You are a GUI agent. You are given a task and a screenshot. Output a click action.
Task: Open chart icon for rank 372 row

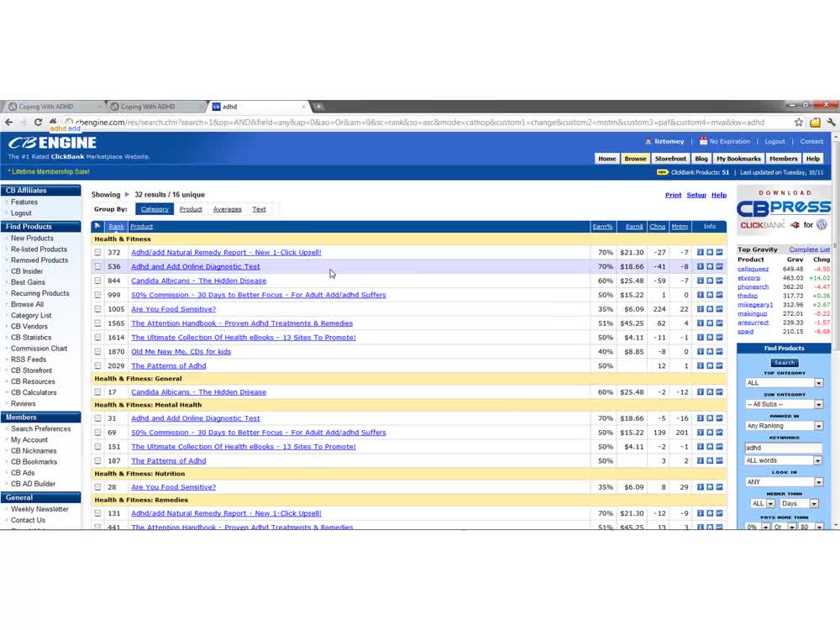pyautogui.click(x=719, y=252)
